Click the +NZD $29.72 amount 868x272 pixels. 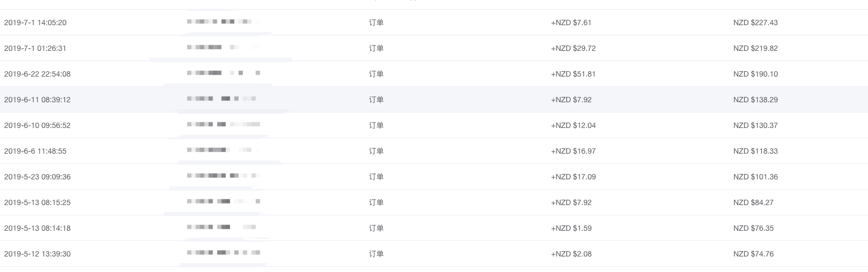[573, 48]
